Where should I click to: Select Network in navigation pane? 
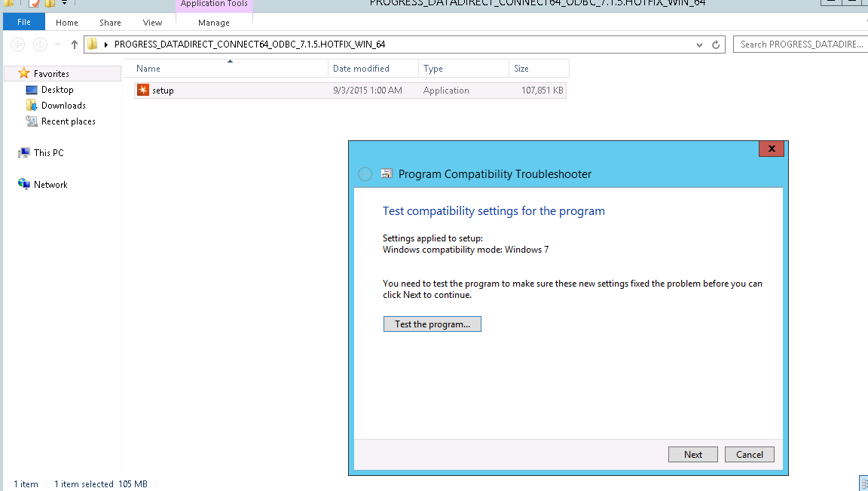coord(50,185)
